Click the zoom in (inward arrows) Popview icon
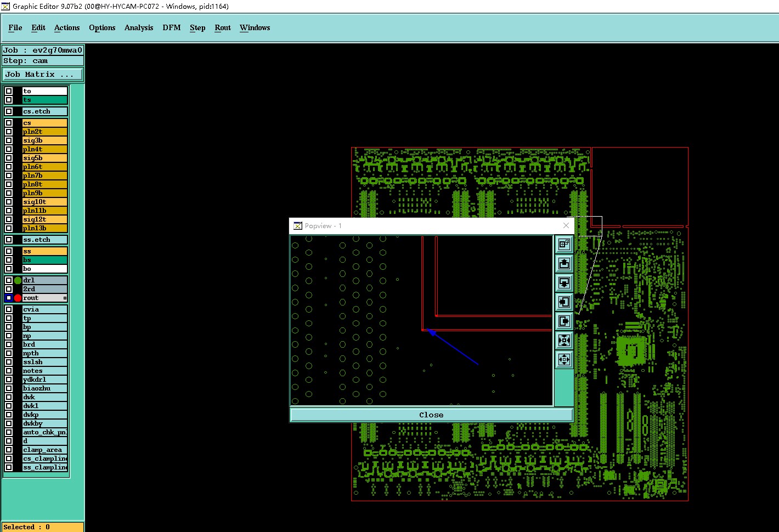779x532 pixels. point(564,341)
